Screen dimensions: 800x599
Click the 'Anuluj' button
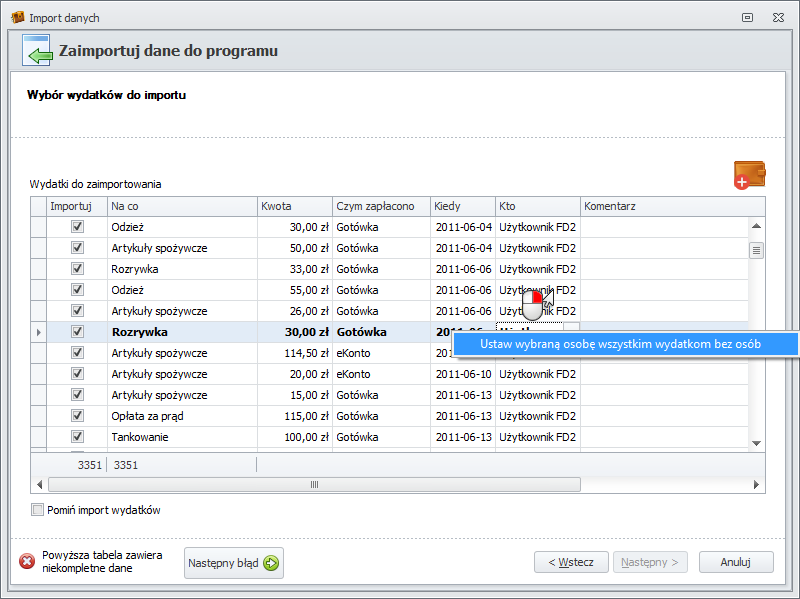tap(735, 562)
